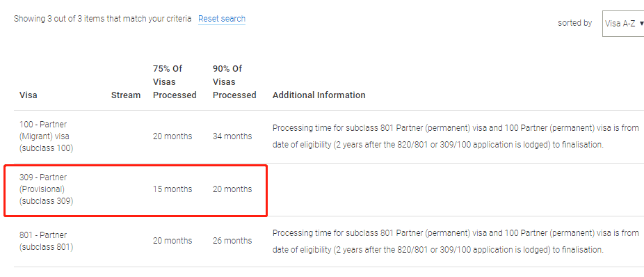The image size is (644, 277).
Task: Select the Stream column header
Action: pyautogui.click(x=126, y=95)
